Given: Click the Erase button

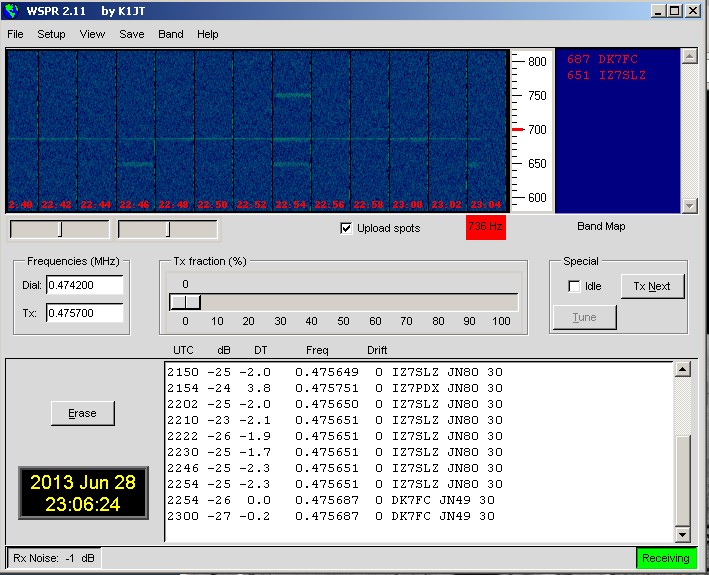Looking at the screenshot, I should (82, 412).
